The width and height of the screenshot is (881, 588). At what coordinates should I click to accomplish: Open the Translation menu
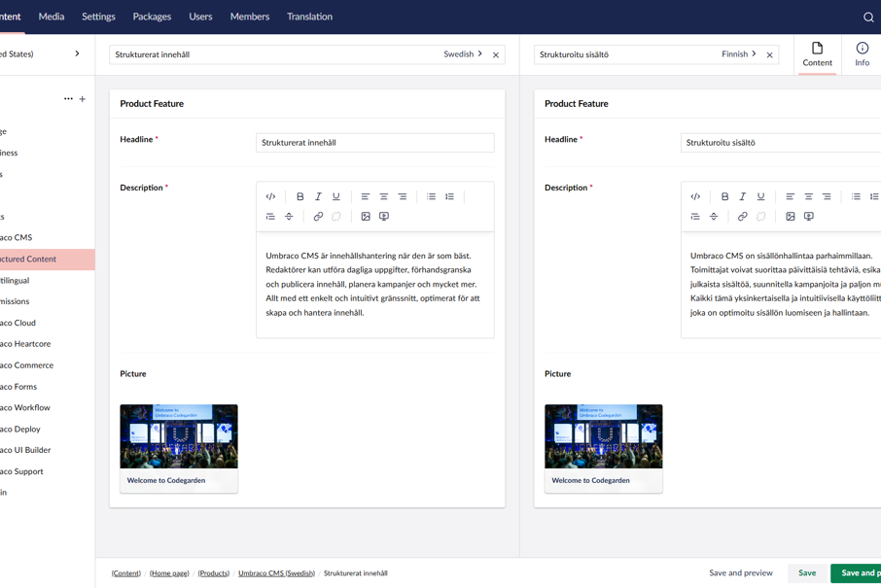tap(309, 17)
